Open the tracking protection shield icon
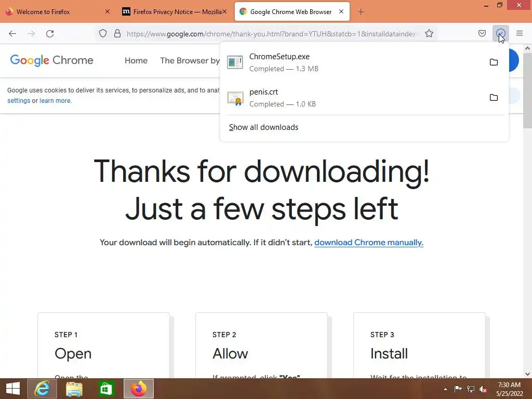Screen dimensions: 532x399 103,33
